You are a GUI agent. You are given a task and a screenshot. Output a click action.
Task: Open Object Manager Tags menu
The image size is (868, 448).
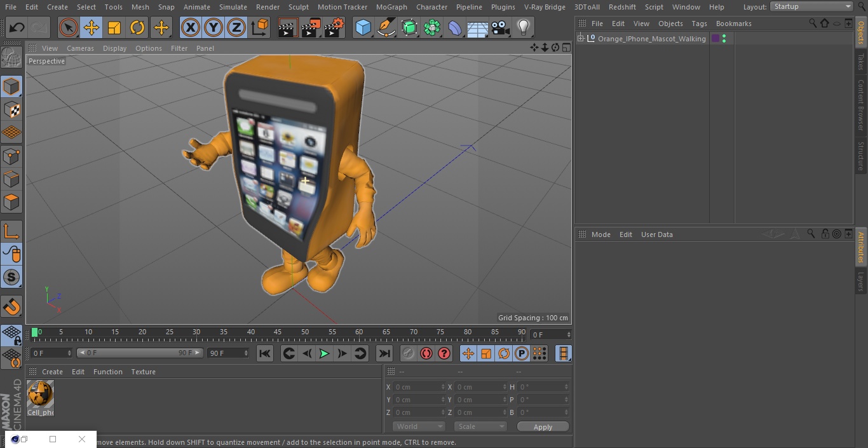tap(699, 24)
